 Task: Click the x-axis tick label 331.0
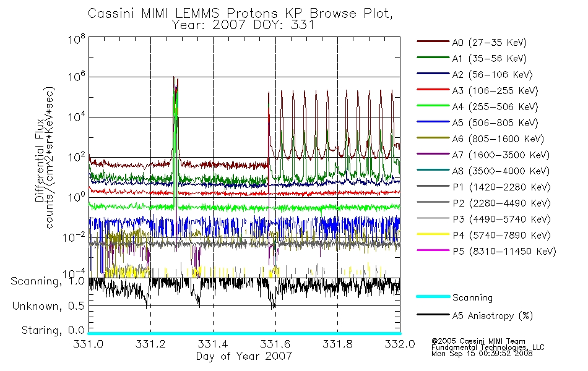click(88, 344)
